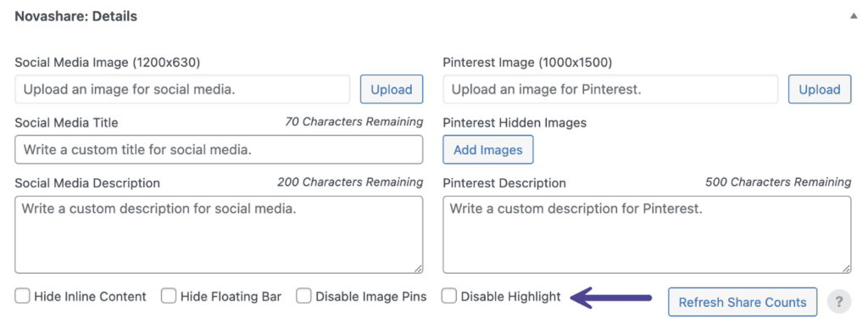Click inside the Pinterest Description textarea
The width and height of the screenshot is (868, 335).
(647, 234)
